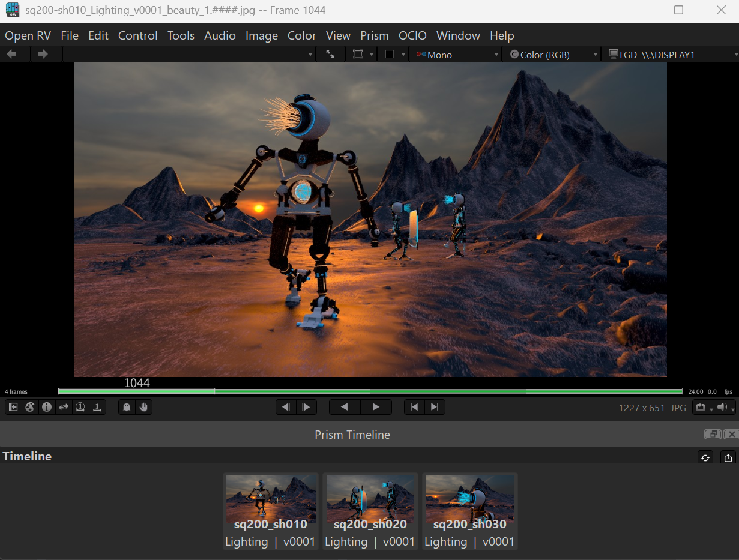Image resolution: width=739 pixels, height=560 pixels.
Task: Refresh the Prism Timeline
Action: (705, 458)
